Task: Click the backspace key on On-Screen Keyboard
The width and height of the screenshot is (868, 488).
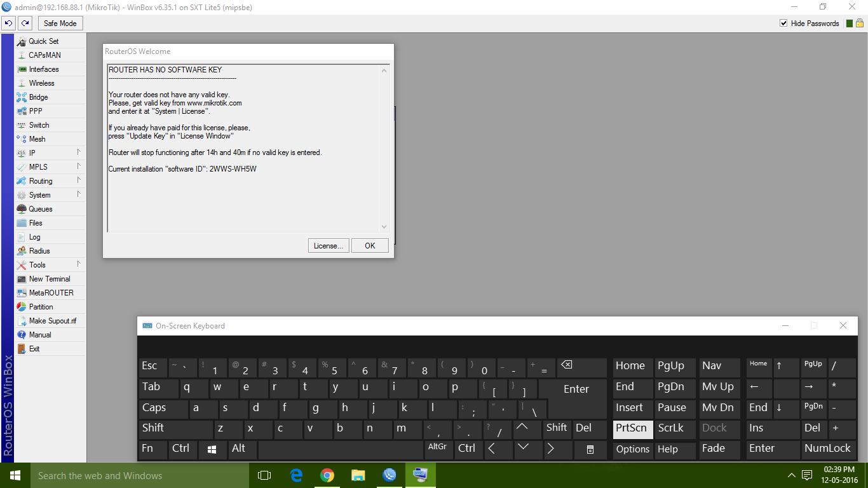Action: 581,368
